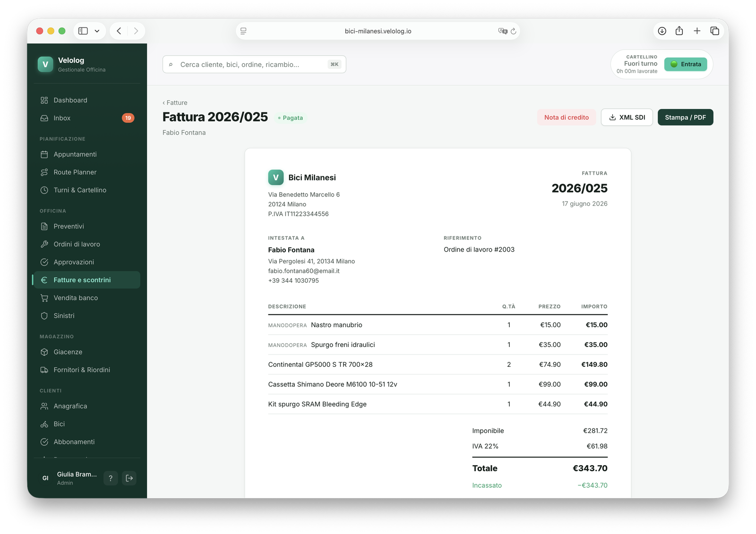Click the Approvazioni checkmark icon
The height and width of the screenshot is (534, 756).
[44, 262]
